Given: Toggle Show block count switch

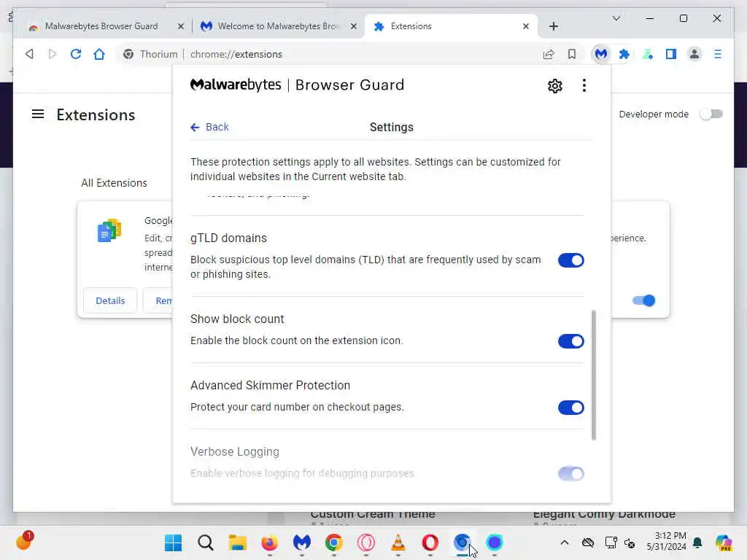Looking at the screenshot, I should point(570,341).
